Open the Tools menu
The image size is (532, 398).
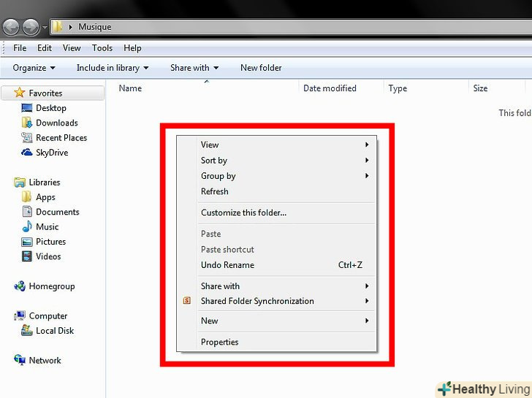[x=102, y=48]
